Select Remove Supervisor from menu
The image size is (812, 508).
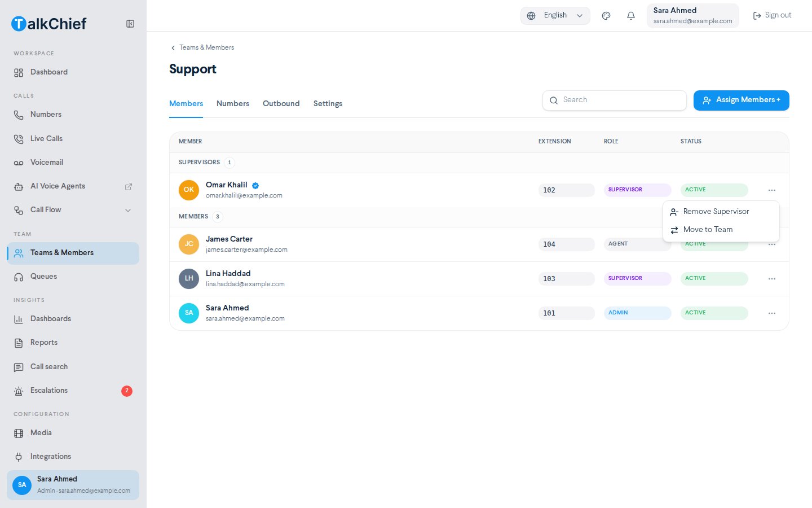point(721,212)
